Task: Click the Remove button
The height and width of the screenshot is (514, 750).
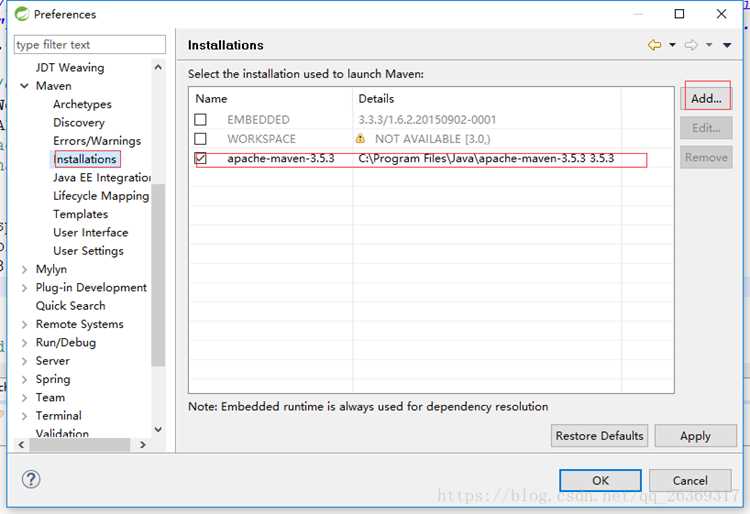Action: coord(706,157)
